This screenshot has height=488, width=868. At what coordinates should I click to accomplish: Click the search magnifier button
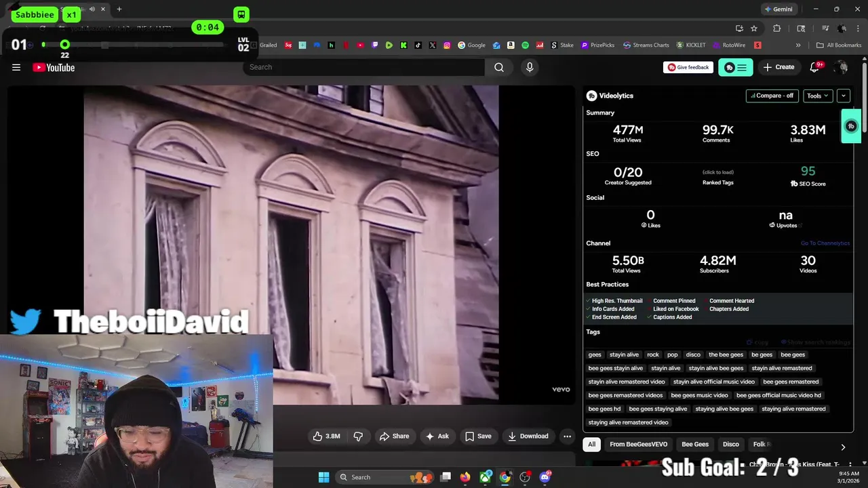tap(499, 67)
